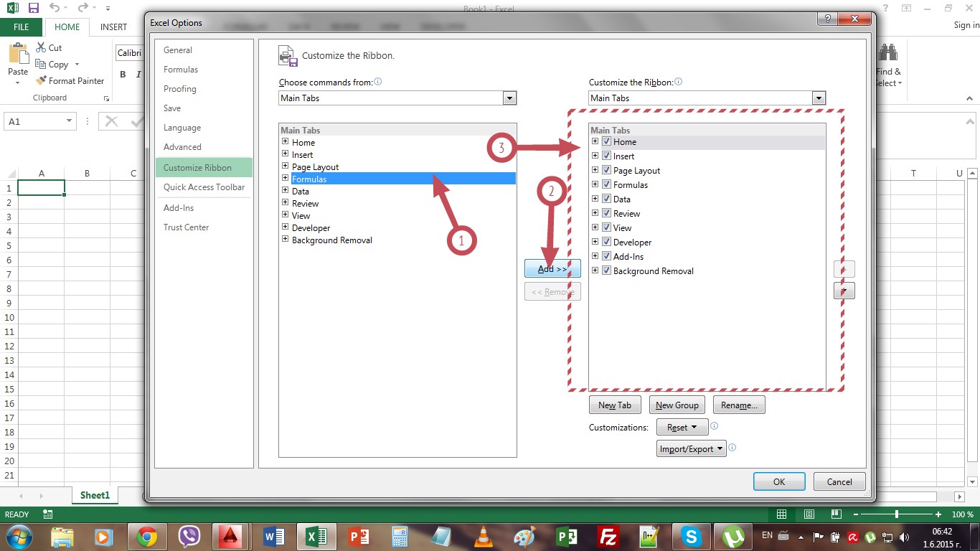Uncheck the Insert tab checkbox

[607, 156]
